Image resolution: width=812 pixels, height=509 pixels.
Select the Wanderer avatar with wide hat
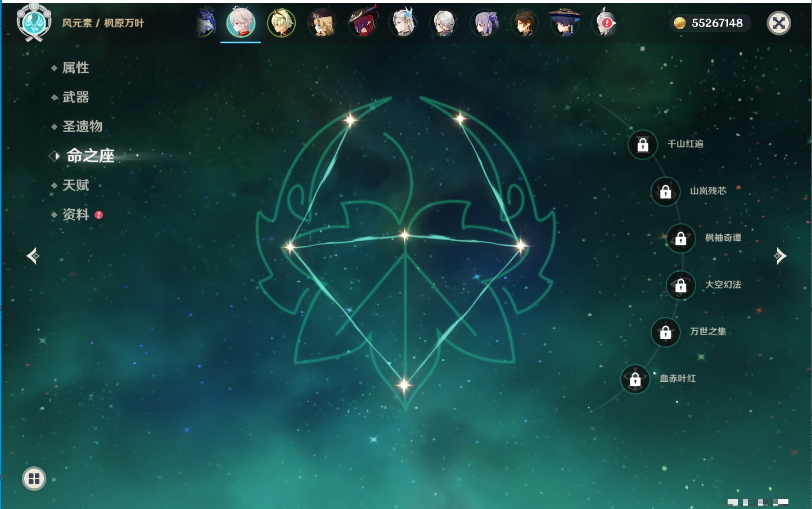[565, 23]
